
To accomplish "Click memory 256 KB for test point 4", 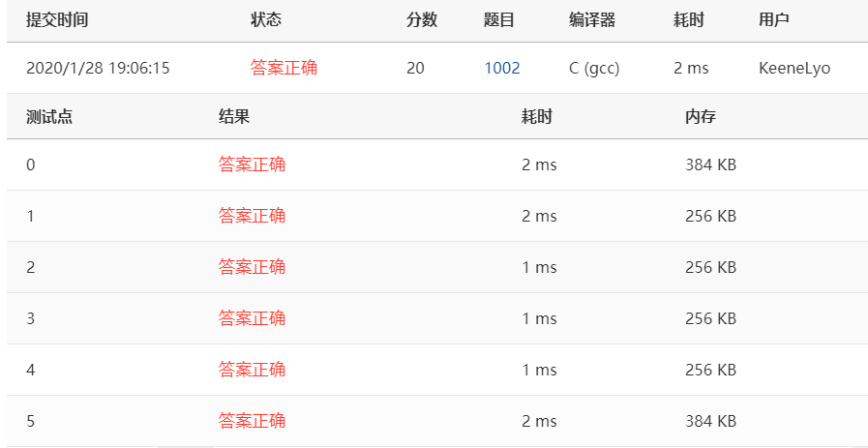I will [711, 370].
